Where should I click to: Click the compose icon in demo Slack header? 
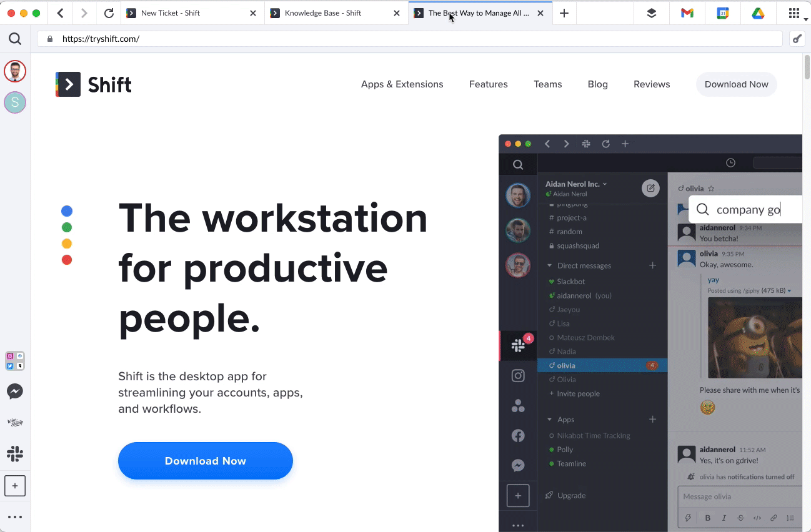coord(650,188)
